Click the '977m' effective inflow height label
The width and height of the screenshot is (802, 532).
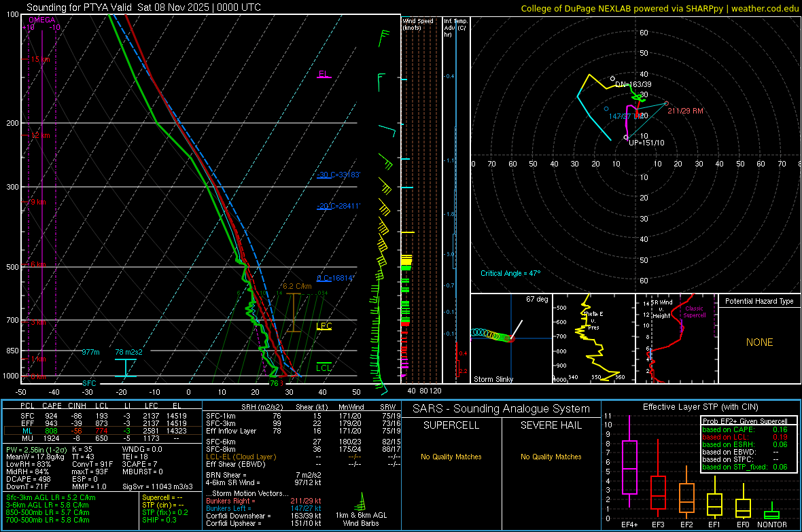(x=90, y=352)
